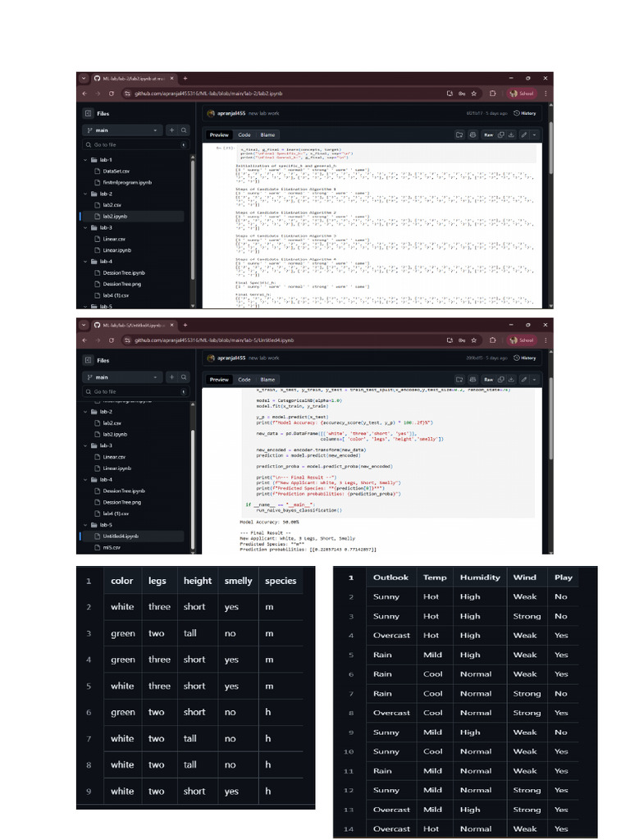Open lab2.csv in top window file tree
The image size is (630, 840).
pyautogui.click(x=112, y=204)
